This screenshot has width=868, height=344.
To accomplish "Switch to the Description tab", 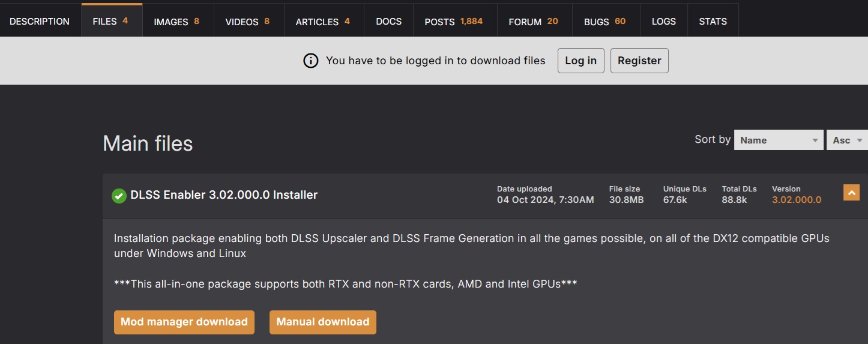I will (40, 21).
